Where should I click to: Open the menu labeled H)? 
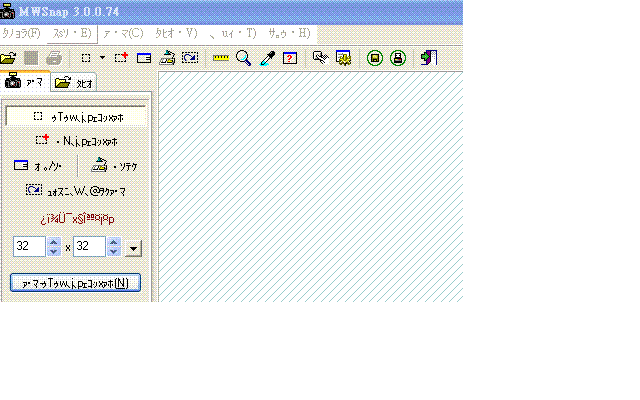(x=289, y=33)
